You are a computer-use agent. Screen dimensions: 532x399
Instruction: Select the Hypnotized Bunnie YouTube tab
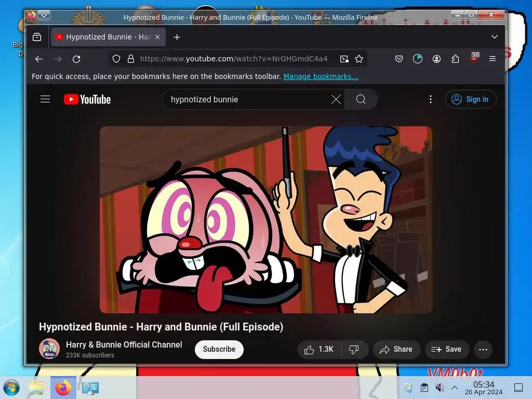[108, 37]
